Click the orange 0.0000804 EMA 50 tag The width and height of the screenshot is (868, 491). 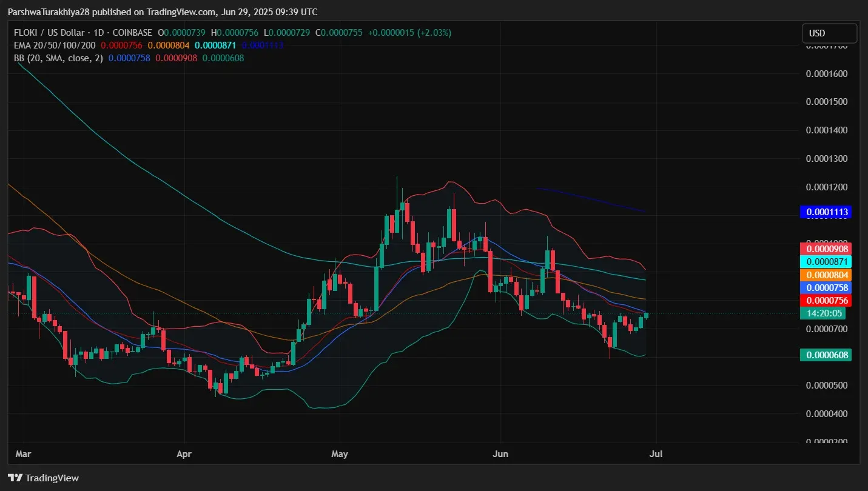(826, 275)
